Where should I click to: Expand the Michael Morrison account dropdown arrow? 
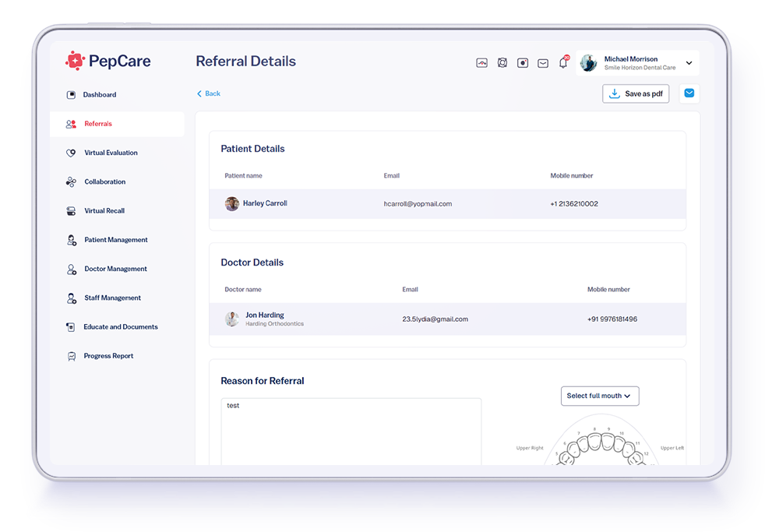(689, 63)
